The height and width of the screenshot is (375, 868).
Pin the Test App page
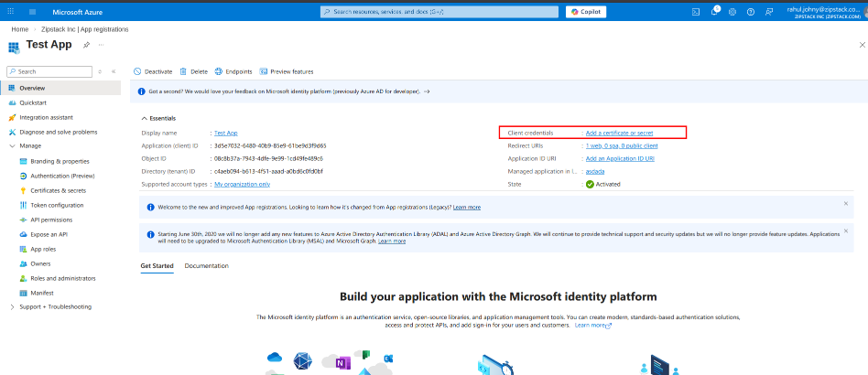(x=86, y=45)
